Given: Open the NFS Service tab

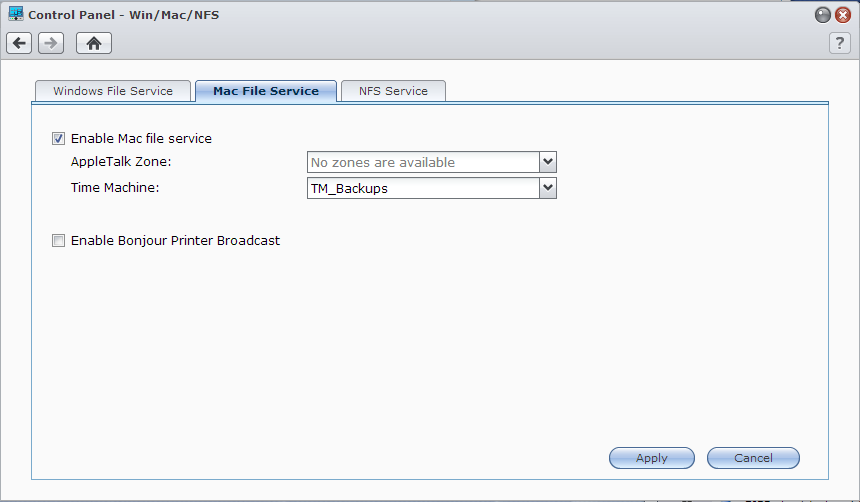Looking at the screenshot, I should click(x=393, y=91).
